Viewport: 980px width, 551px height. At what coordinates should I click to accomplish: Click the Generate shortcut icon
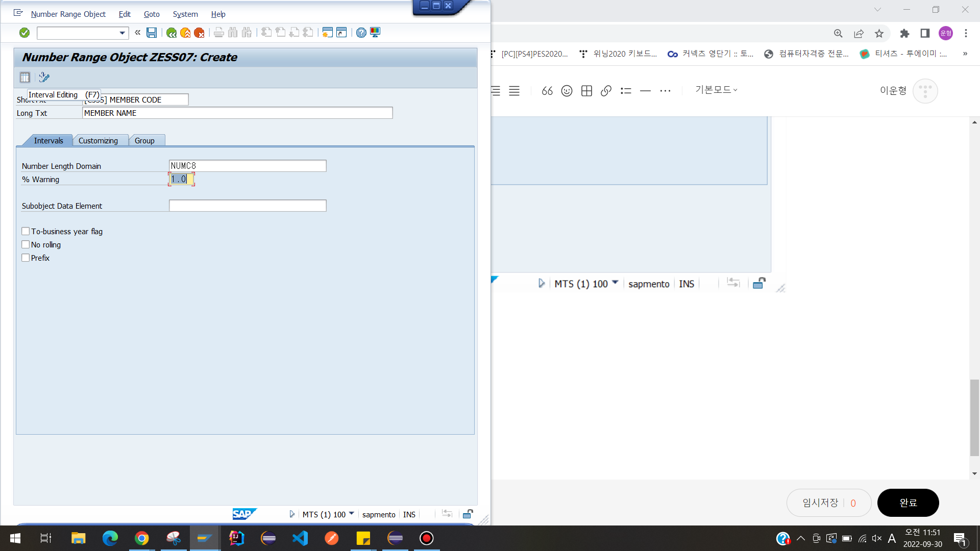341,33
